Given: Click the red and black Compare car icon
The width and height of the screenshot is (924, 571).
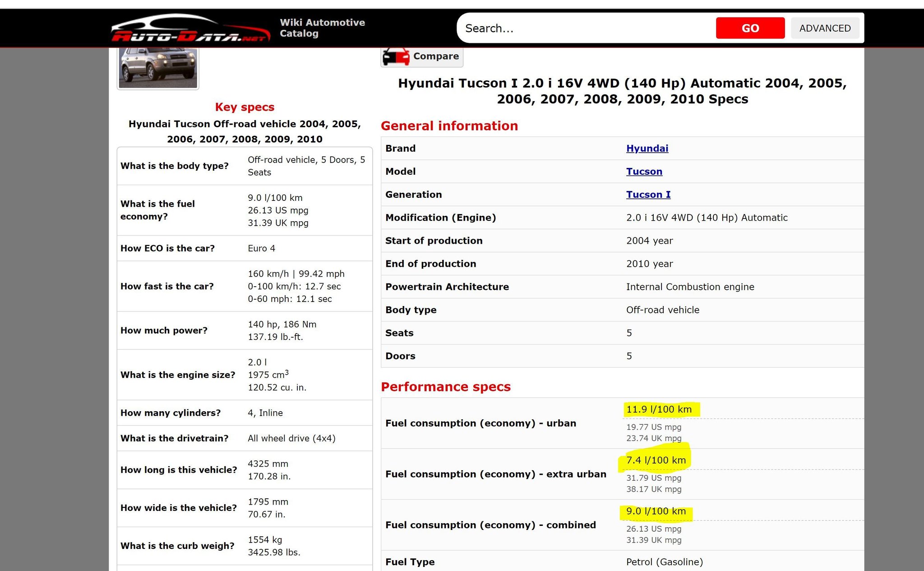Looking at the screenshot, I should point(395,57).
